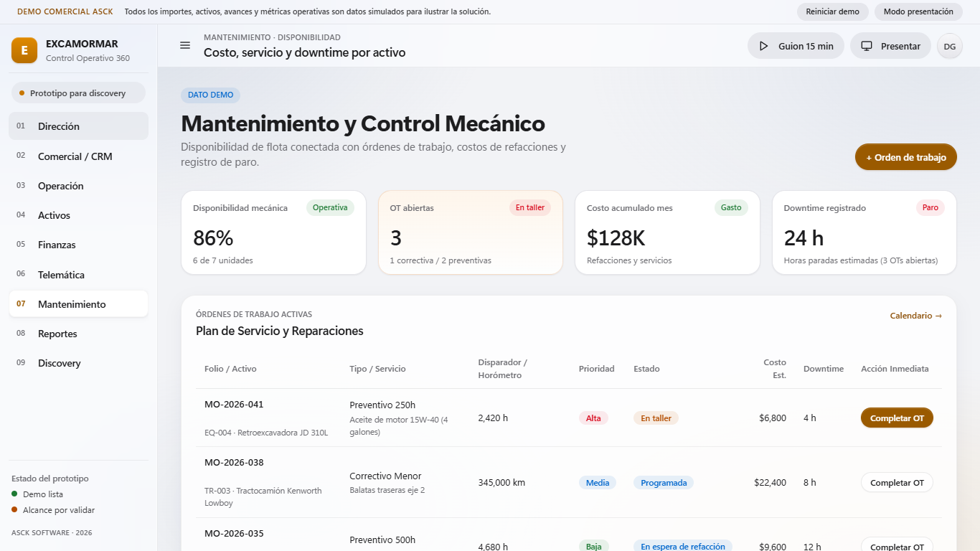Open the Finanzas section

78,245
